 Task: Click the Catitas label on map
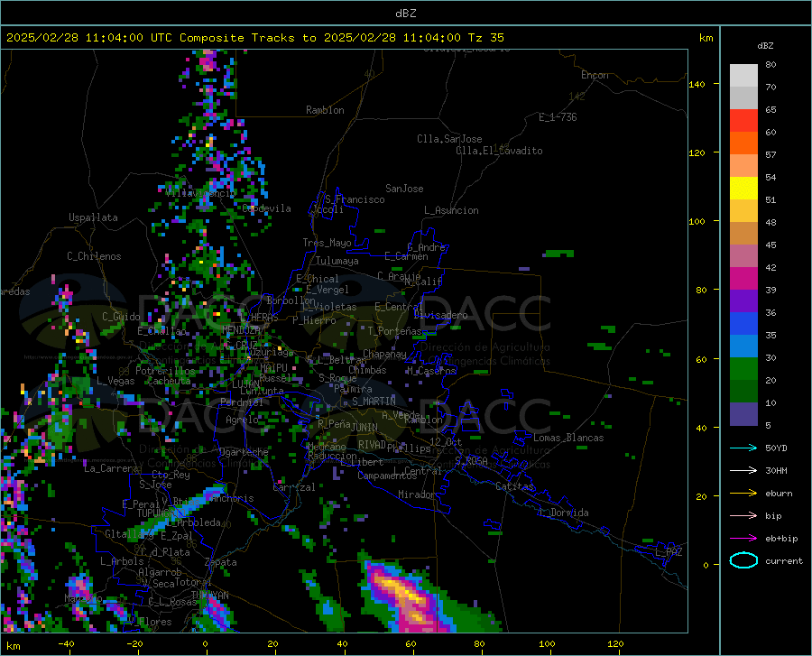click(x=515, y=486)
